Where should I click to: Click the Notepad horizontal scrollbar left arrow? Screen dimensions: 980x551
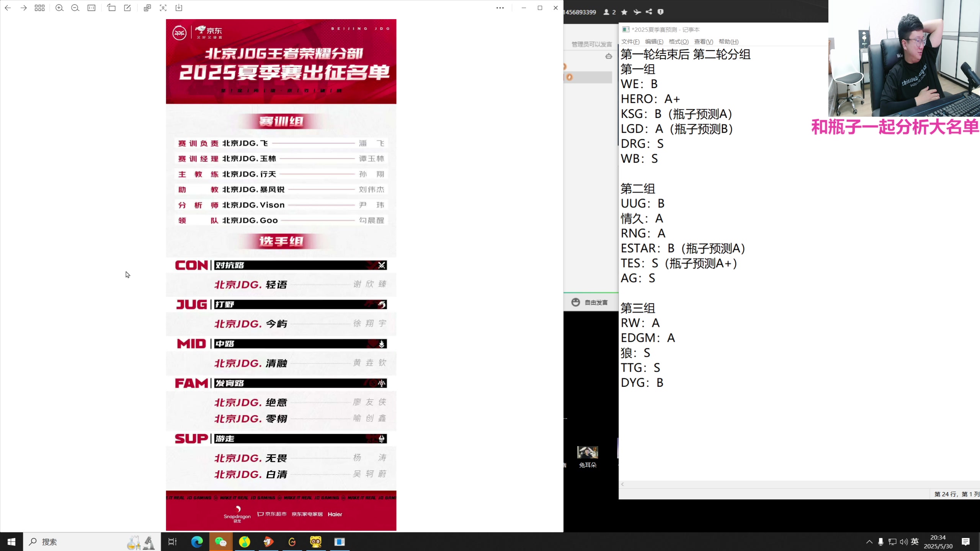pos(623,484)
